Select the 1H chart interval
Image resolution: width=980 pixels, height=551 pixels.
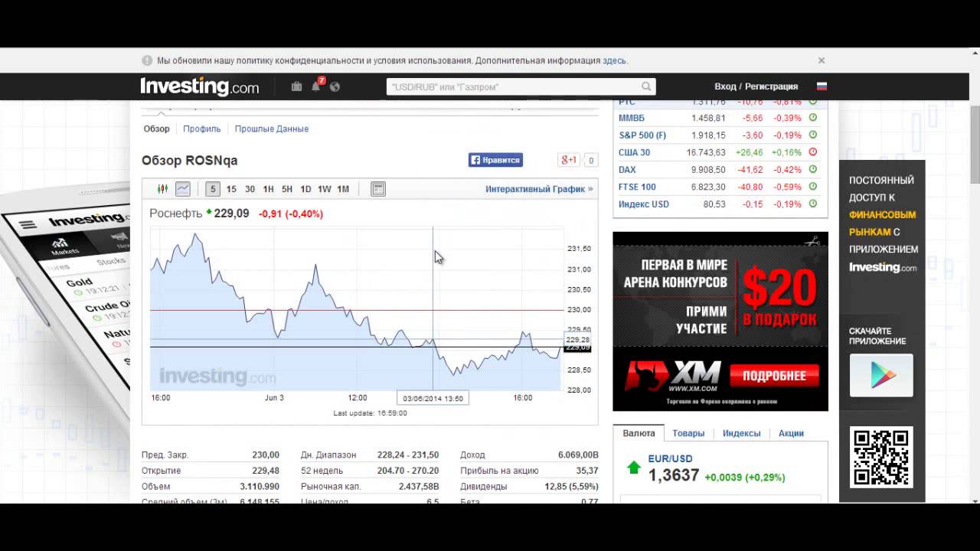268,189
